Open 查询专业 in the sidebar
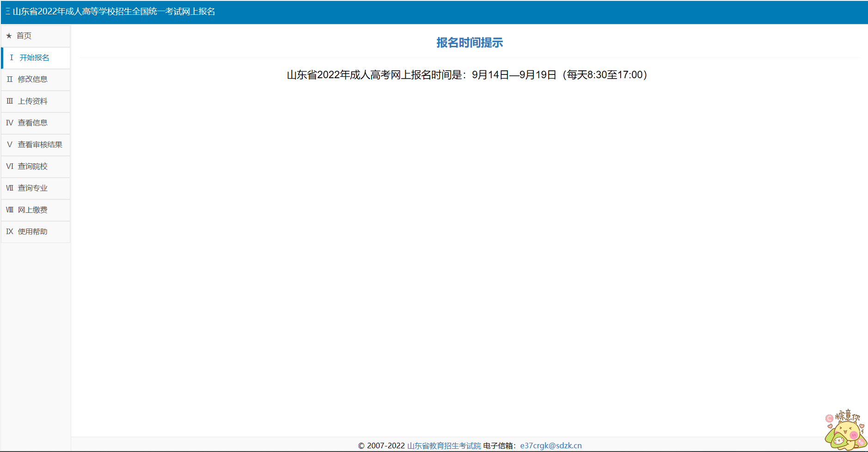Viewport: 868px width, 452px height. (x=32, y=188)
